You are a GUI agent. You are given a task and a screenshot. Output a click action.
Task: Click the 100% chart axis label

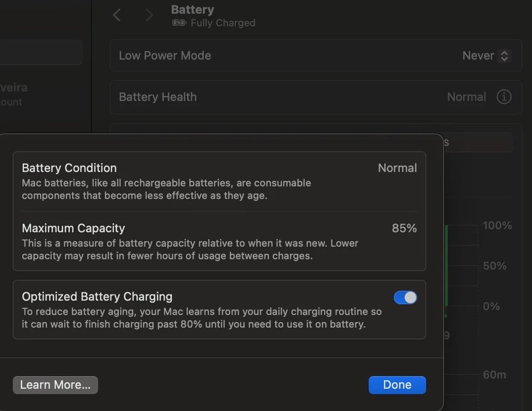497,225
